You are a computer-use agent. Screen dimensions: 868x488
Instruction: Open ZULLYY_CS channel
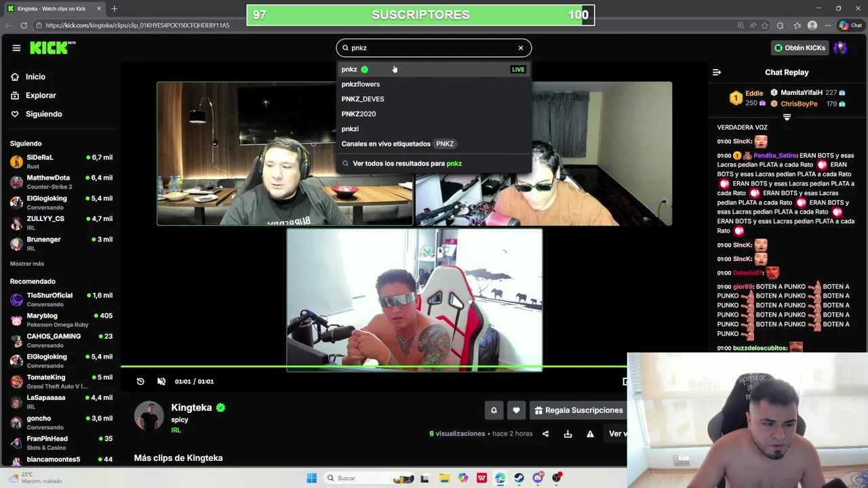tap(61, 223)
